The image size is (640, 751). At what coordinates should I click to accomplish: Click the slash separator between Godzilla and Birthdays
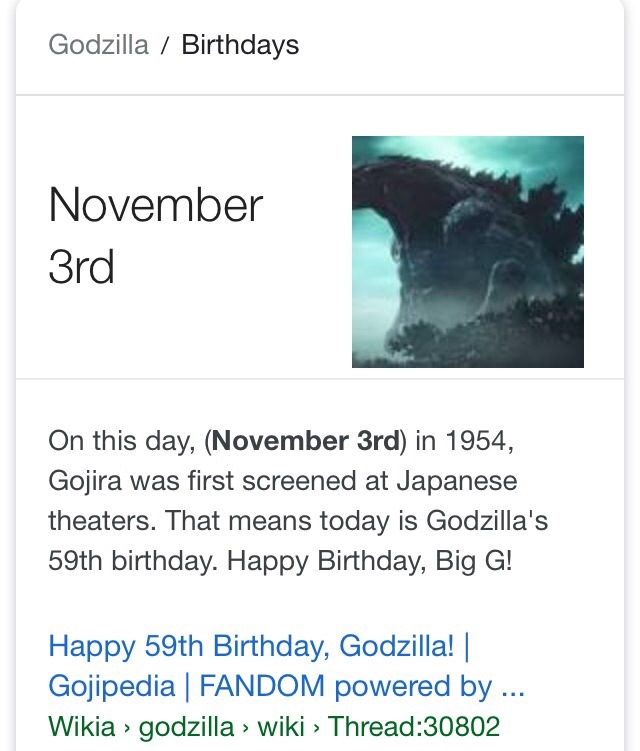click(165, 46)
